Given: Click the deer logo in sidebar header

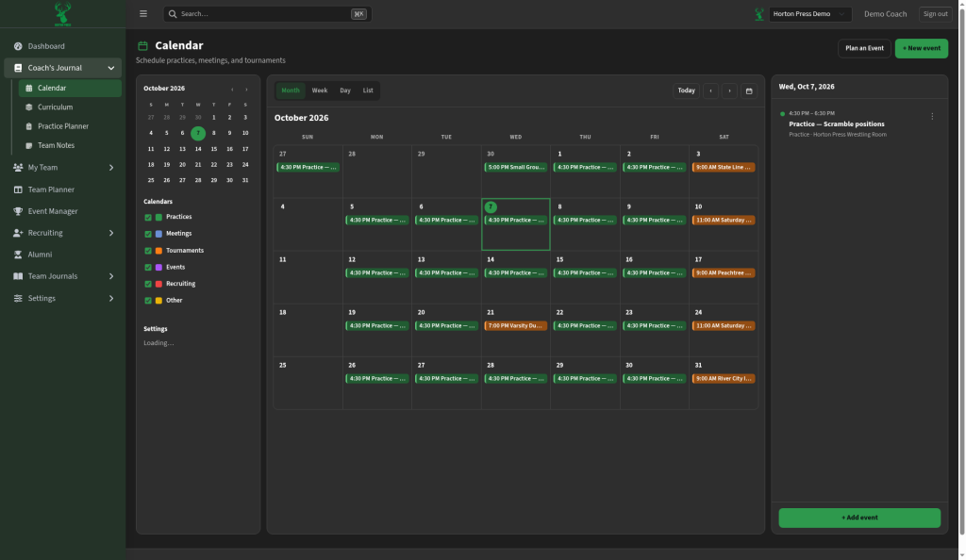Looking at the screenshot, I should point(62,13).
